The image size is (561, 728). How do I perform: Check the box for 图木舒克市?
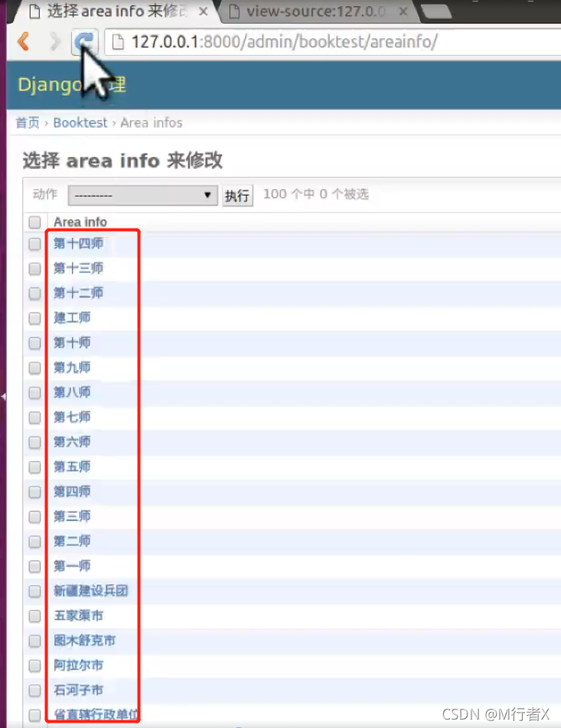(x=35, y=641)
